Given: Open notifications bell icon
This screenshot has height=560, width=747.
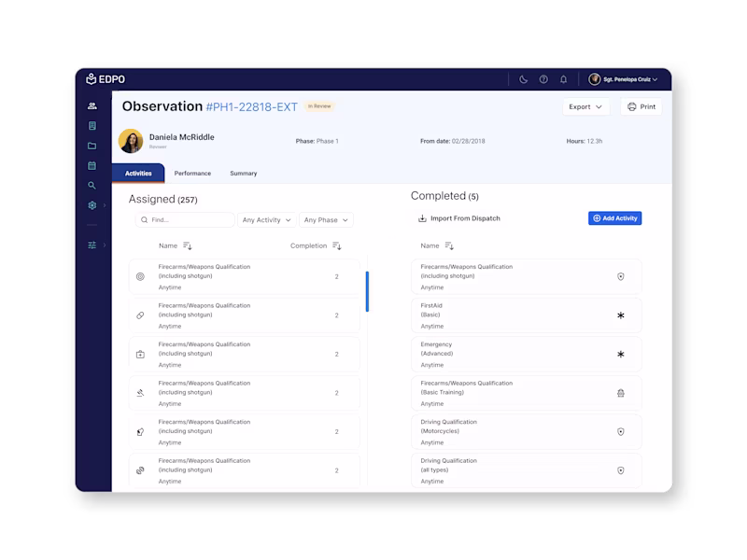Looking at the screenshot, I should 563,79.
